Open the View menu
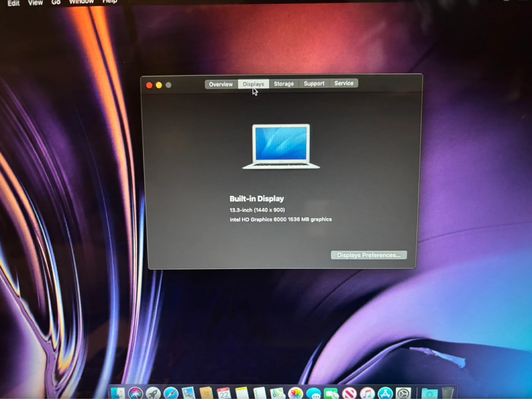Image resolution: width=532 pixels, height=399 pixels. (x=35, y=3)
